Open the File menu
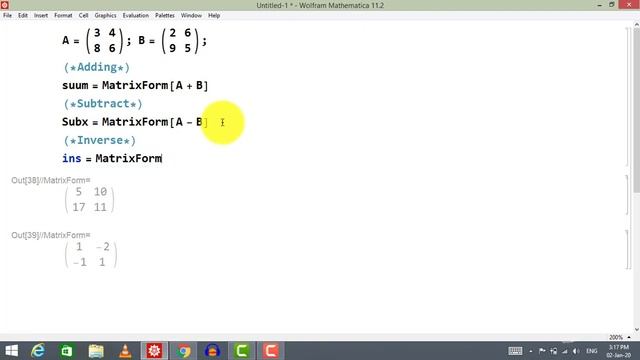This screenshot has height=360, width=640. coord(7,16)
